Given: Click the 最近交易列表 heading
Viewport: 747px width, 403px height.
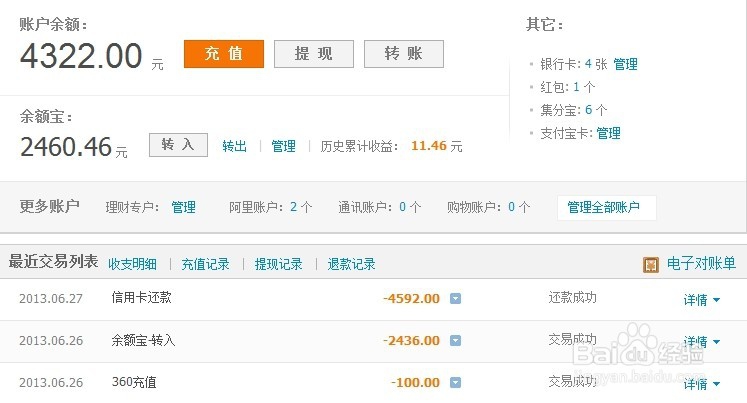Looking at the screenshot, I should 53,262.
